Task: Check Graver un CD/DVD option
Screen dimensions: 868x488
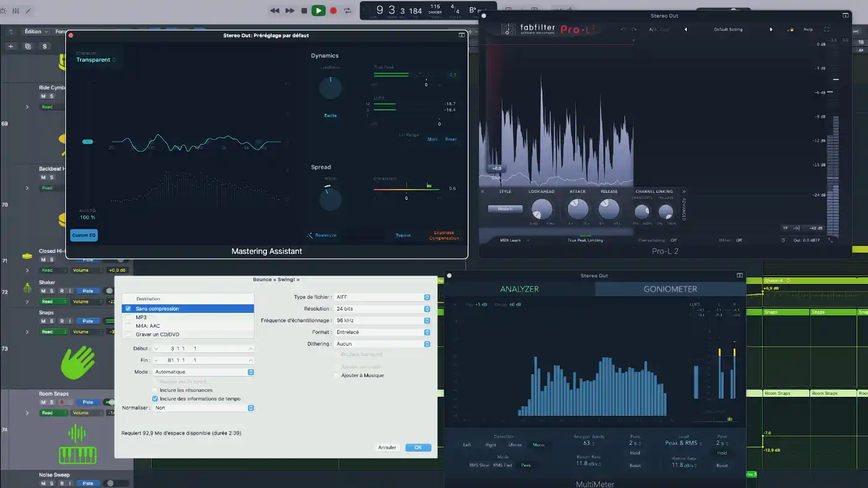Action: click(x=128, y=335)
